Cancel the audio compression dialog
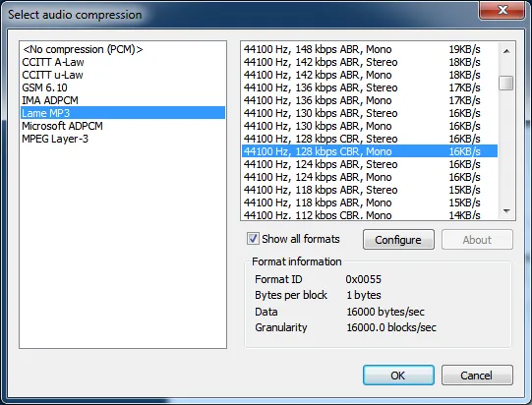 (477, 376)
